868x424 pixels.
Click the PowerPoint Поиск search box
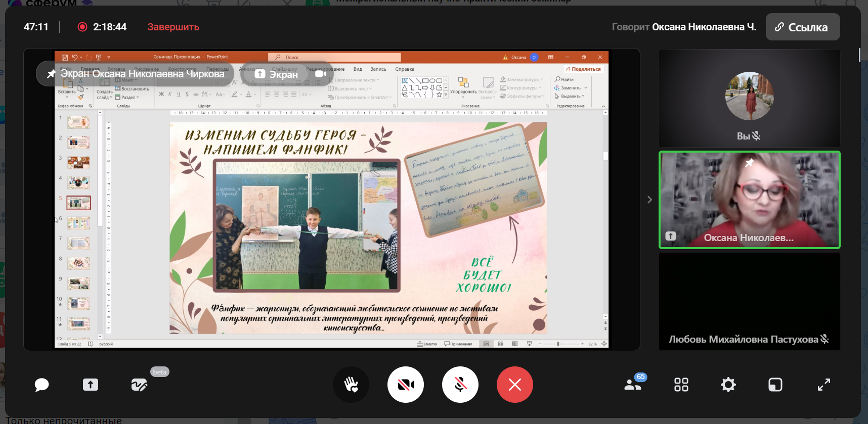(x=334, y=57)
